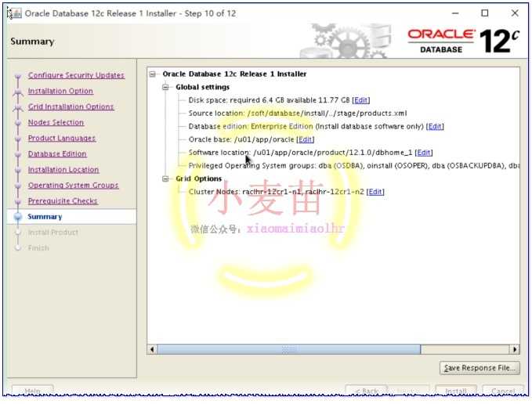Select the Summary step in sidebar
The height and width of the screenshot is (404, 532).
tap(45, 217)
